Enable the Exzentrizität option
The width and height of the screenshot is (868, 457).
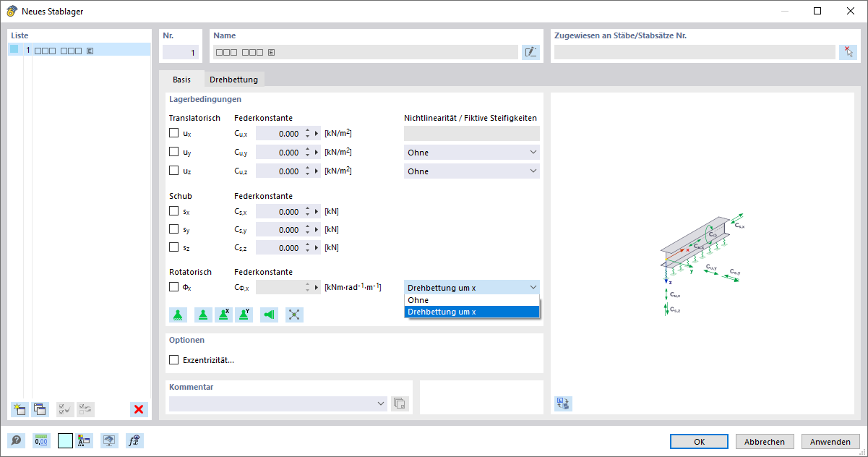pos(174,359)
